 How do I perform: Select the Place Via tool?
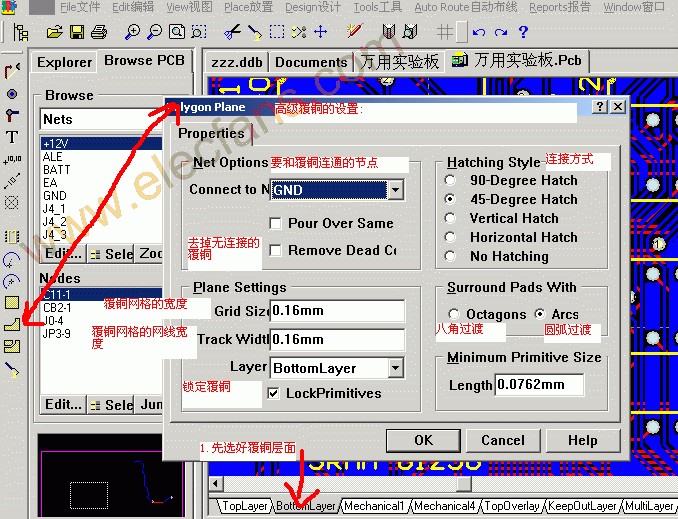pos(12,93)
